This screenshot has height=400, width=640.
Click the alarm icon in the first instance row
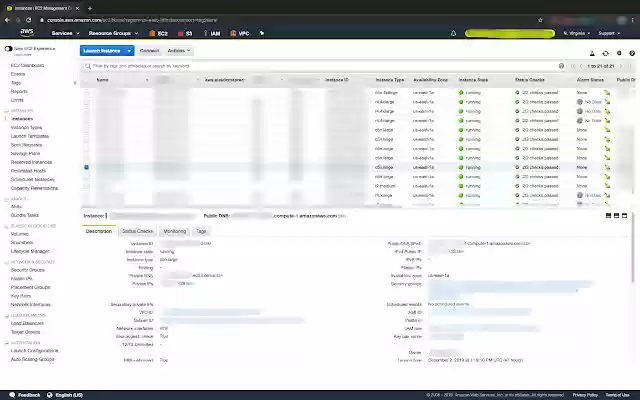click(x=606, y=93)
